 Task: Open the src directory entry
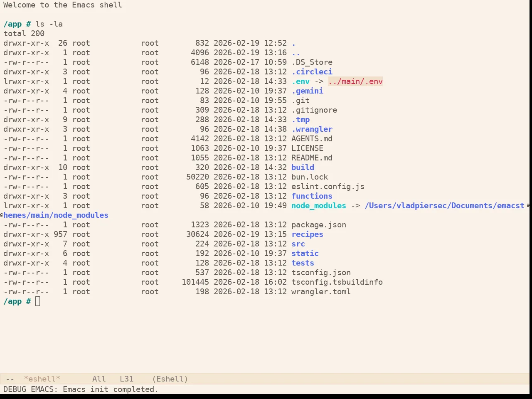click(x=298, y=244)
